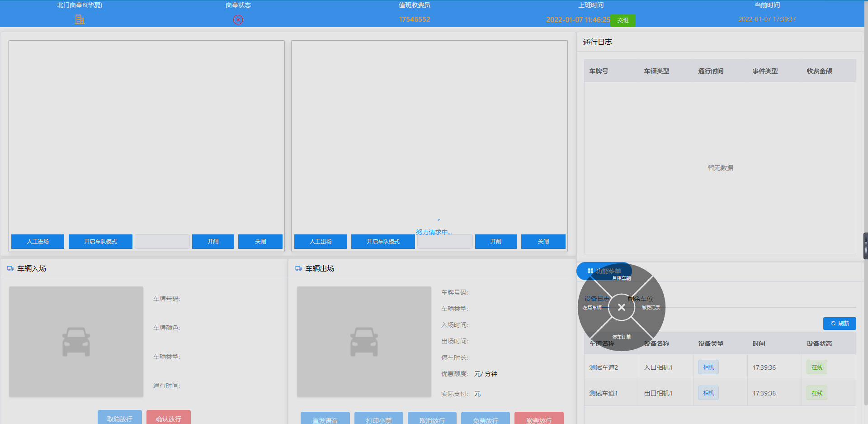The image size is (868, 424).
Task: Click the 相机 tag in the 测试车道1 row
Action: point(708,393)
